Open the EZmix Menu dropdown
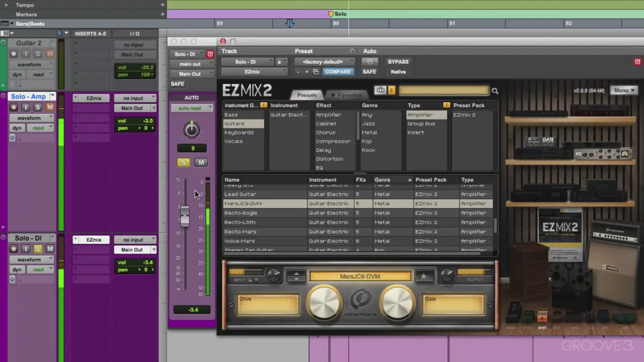The image size is (644, 362). point(624,90)
